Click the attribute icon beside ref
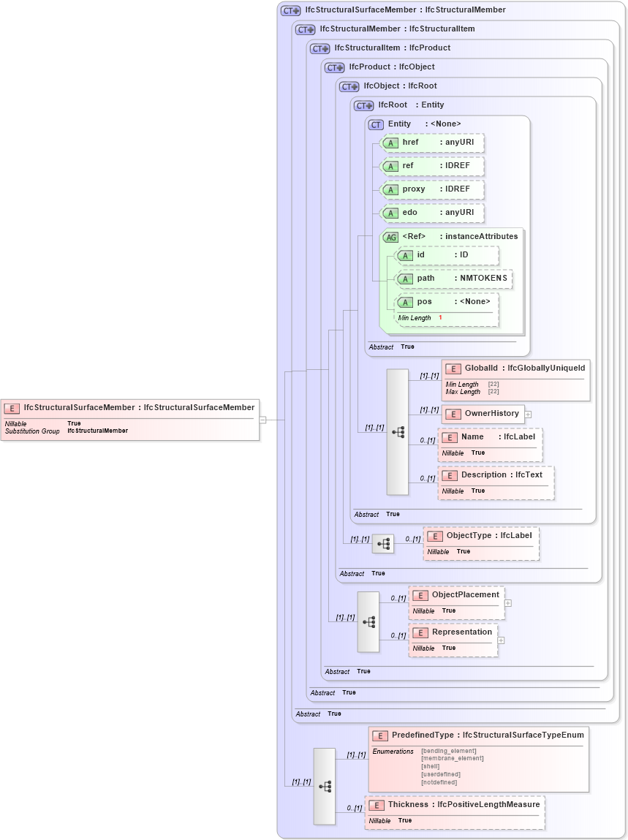 [x=391, y=166]
